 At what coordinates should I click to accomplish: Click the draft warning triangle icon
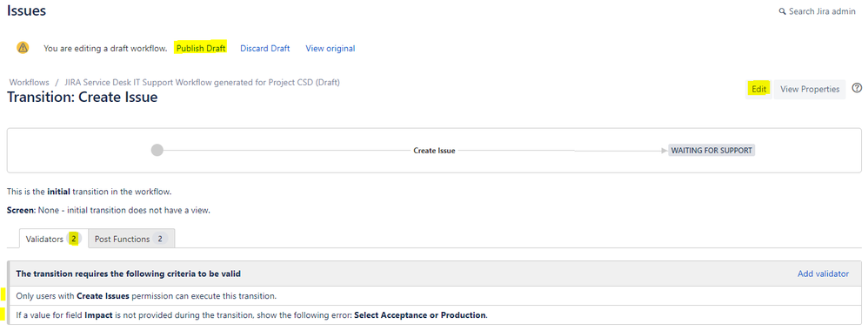23,48
